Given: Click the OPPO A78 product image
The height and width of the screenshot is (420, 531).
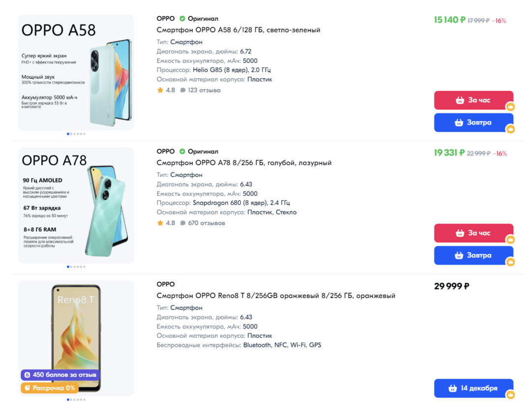Looking at the screenshot, I should tap(76, 205).
